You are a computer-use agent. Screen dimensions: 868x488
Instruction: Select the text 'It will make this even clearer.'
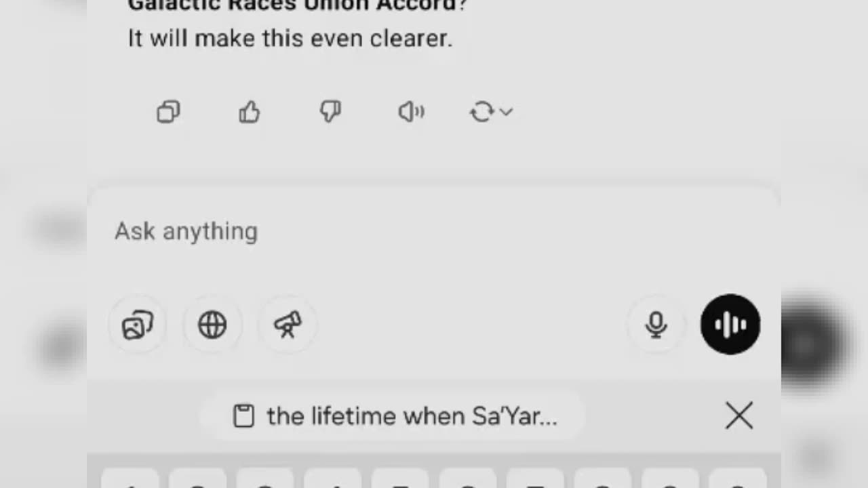[x=290, y=39]
